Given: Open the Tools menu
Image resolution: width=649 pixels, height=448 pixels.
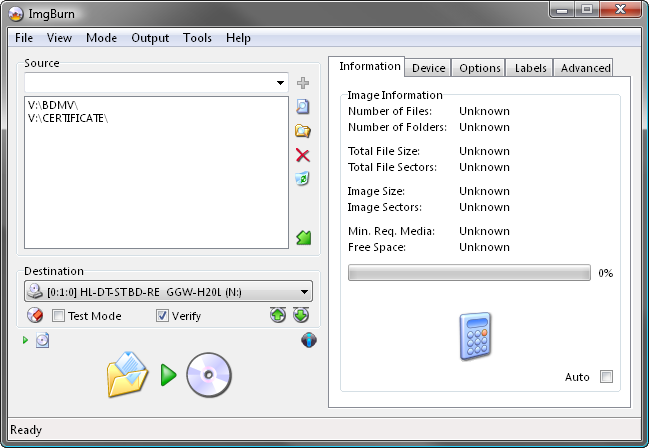Looking at the screenshot, I should point(197,38).
